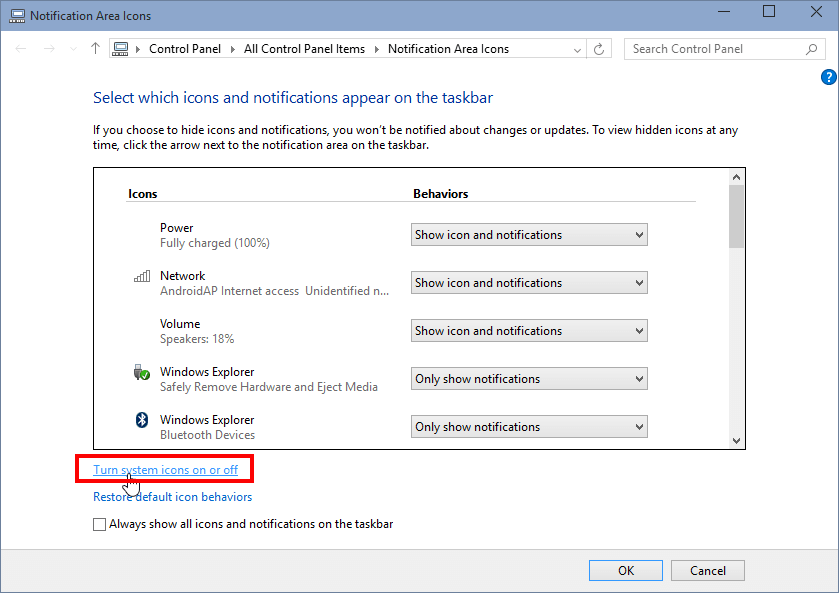This screenshot has height=593, width=839.
Task: Click the Help question mark icon
Action: pyautogui.click(x=828, y=77)
